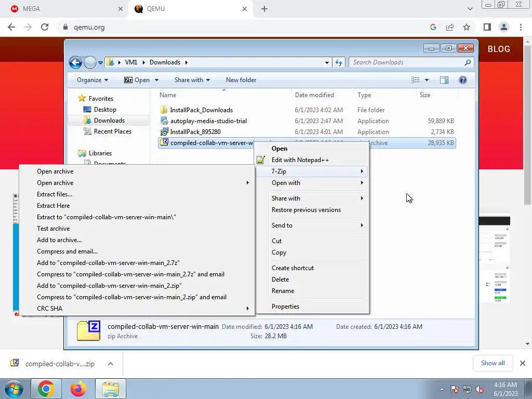This screenshot has height=399, width=532.
Task: Click Extract files... in 7-Zip submenu
Action: point(54,194)
